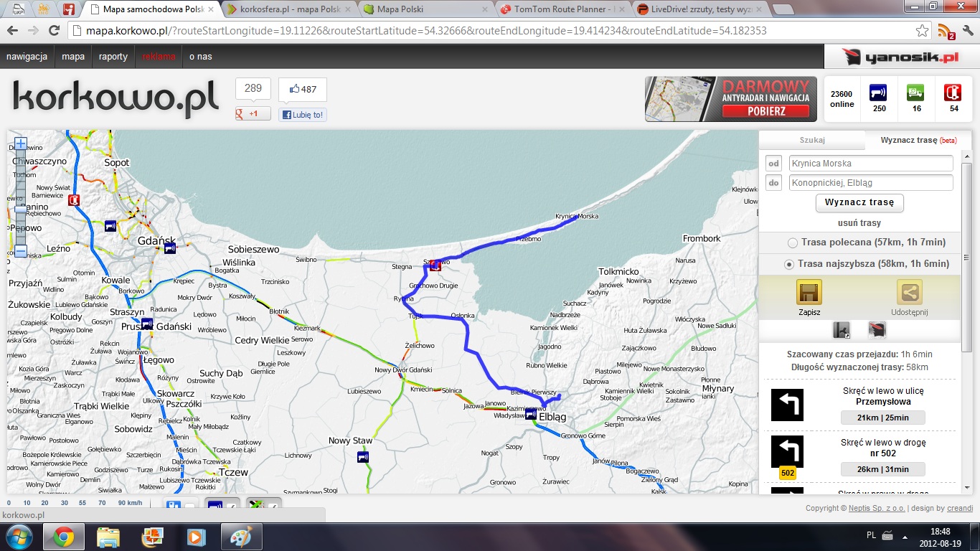Click the first left-turn arrow for Przemysłowa
This screenshot has height=551, width=980.
tap(787, 405)
